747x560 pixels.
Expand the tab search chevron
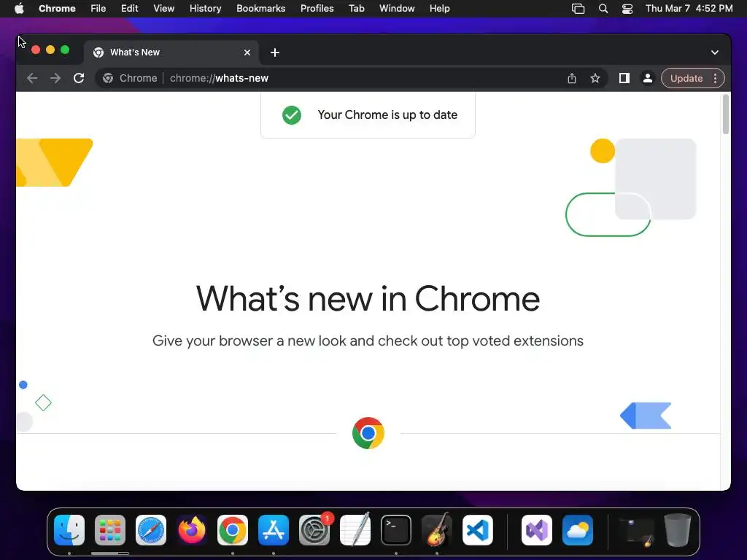click(715, 52)
